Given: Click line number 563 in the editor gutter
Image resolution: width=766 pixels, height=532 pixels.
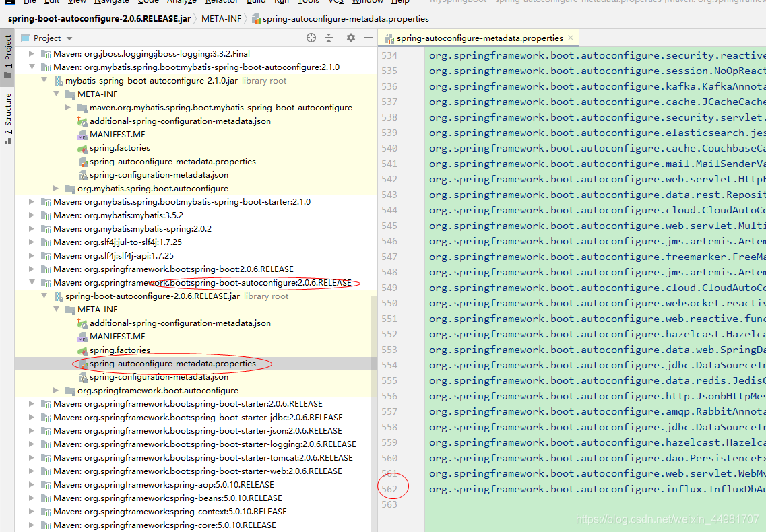Looking at the screenshot, I should click(389, 504).
